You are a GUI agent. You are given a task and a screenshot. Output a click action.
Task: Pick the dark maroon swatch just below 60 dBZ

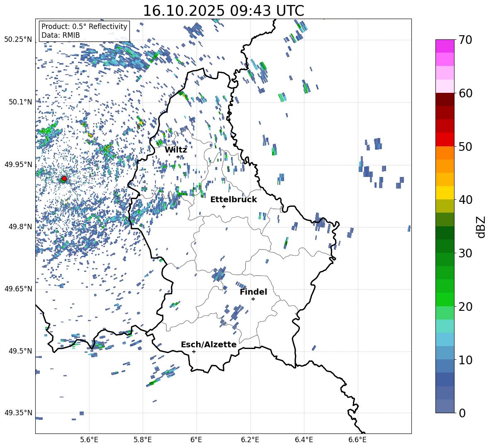pos(445,99)
